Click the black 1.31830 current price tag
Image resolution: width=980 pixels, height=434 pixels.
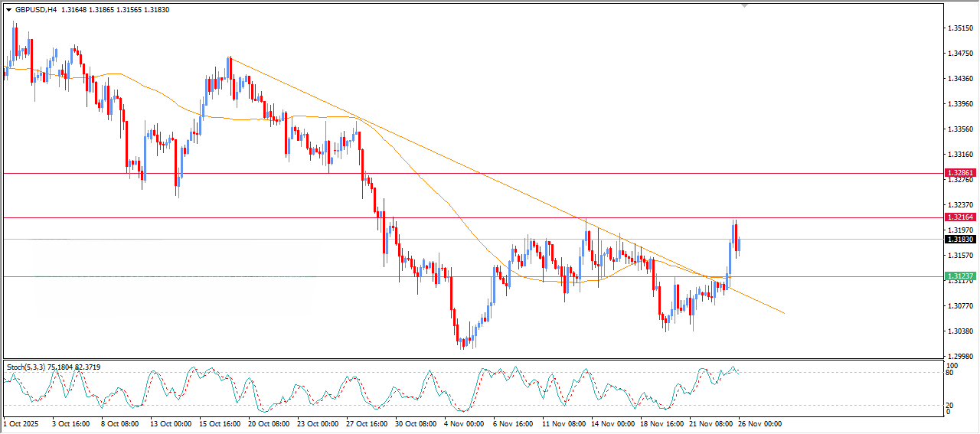960,240
